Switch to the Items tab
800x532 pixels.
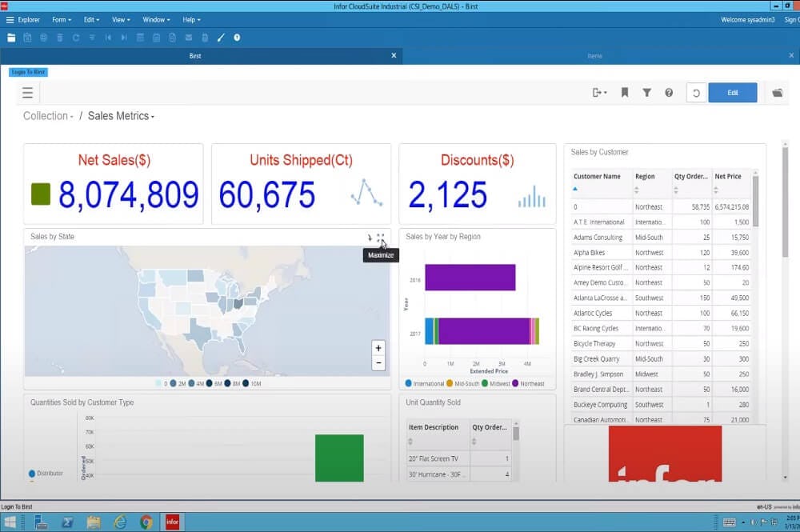(x=594, y=56)
